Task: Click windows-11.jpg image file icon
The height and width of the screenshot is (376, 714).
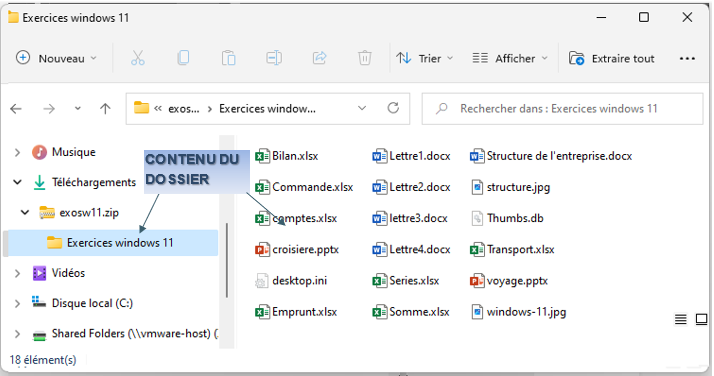Action: 477,312
